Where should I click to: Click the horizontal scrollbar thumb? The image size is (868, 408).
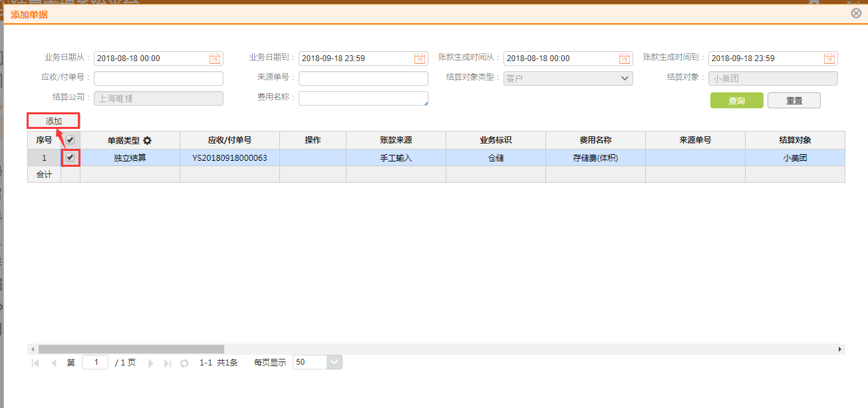(131, 349)
